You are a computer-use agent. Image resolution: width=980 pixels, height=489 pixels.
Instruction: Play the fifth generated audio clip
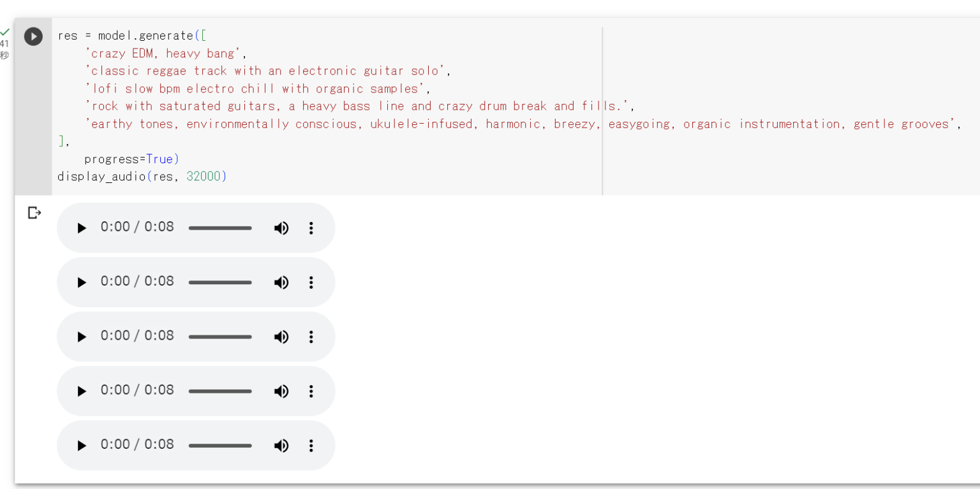81,446
